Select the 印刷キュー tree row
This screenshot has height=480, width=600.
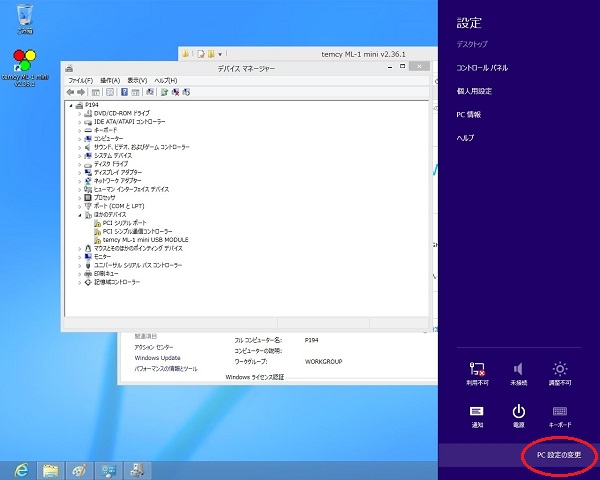[101, 274]
